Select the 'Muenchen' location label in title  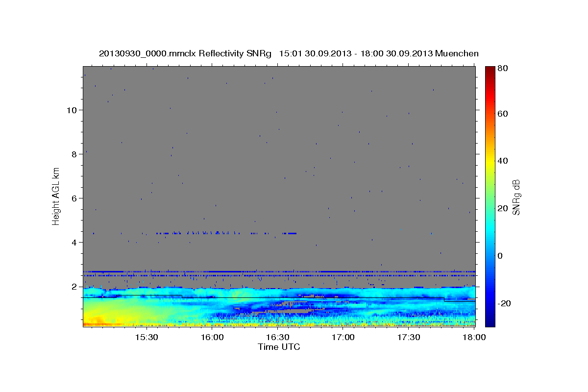(x=457, y=53)
